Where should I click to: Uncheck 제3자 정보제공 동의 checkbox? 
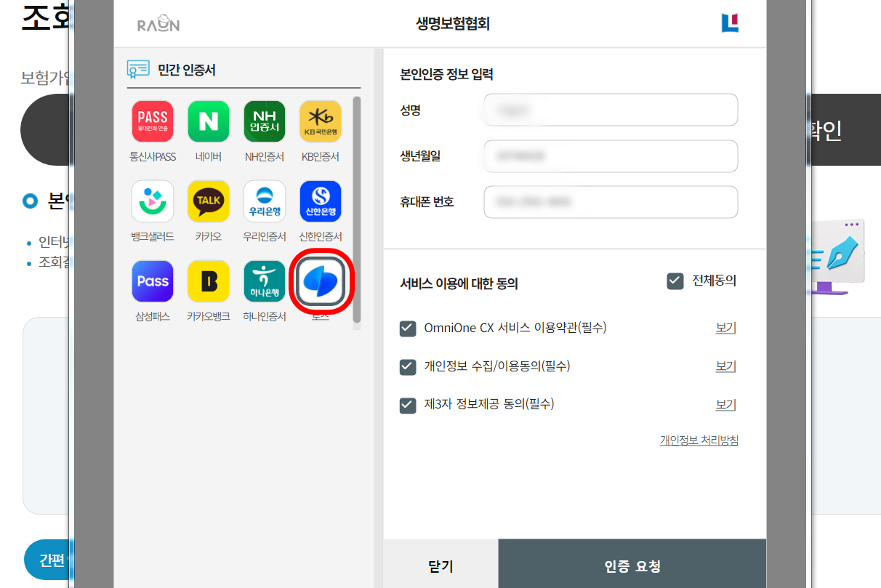click(x=408, y=405)
